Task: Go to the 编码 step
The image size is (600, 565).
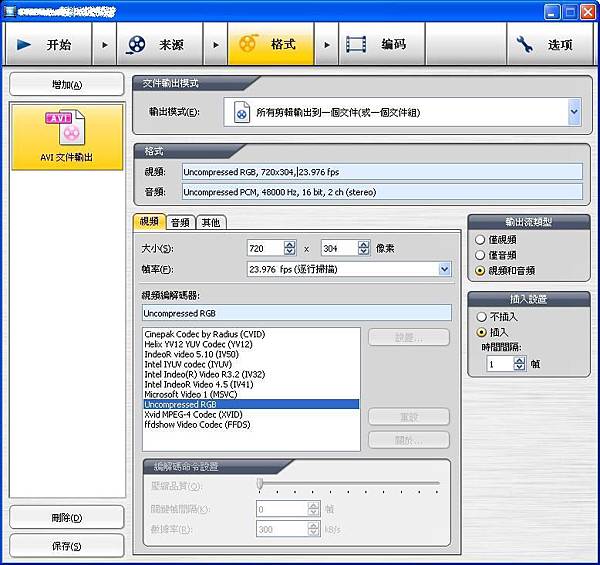Action: pyautogui.click(x=382, y=44)
